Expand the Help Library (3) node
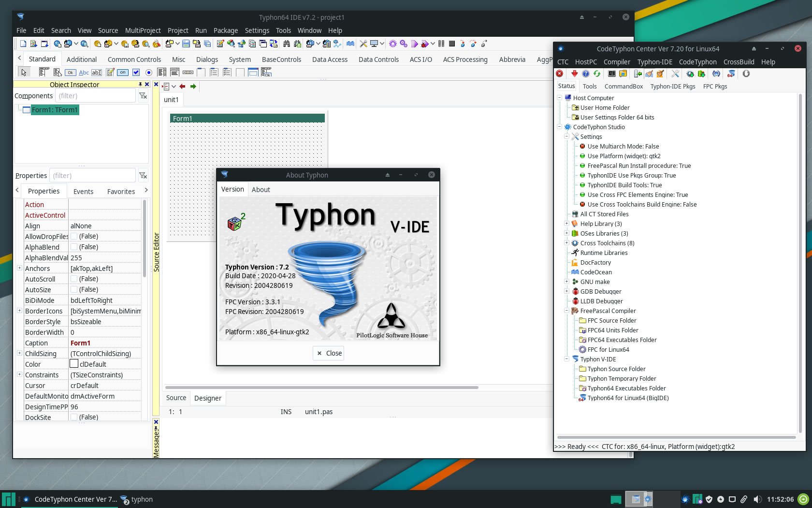 (566, 224)
